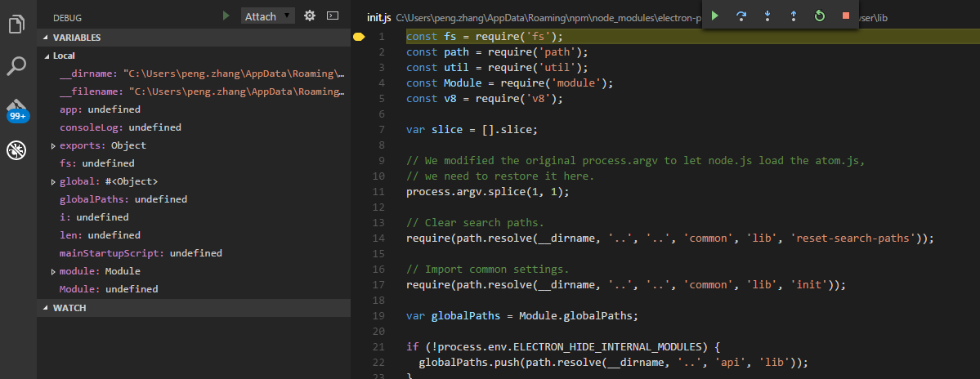The image size is (980, 379).
Task: Click the '// Import common settings.' comment
Action: [x=487, y=270]
